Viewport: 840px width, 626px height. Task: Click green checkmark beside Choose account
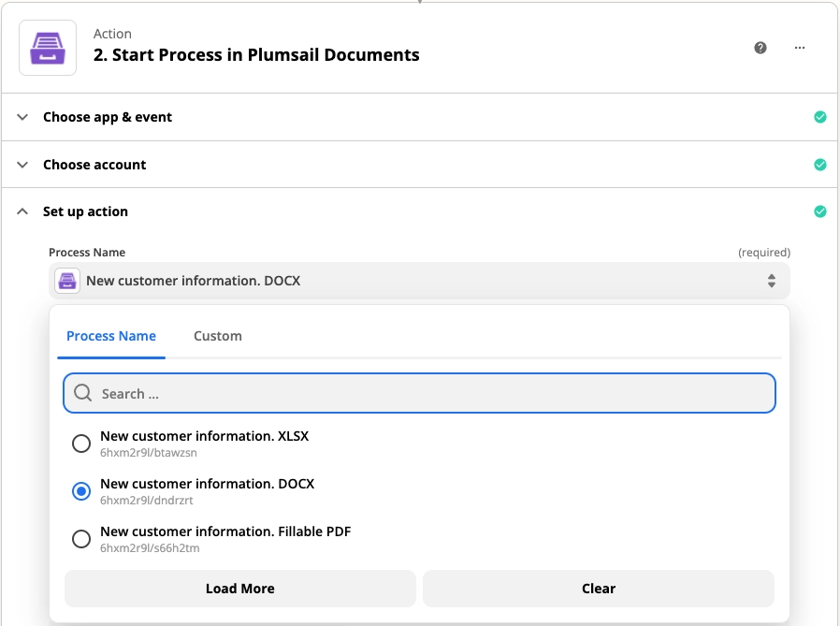click(x=820, y=165)
